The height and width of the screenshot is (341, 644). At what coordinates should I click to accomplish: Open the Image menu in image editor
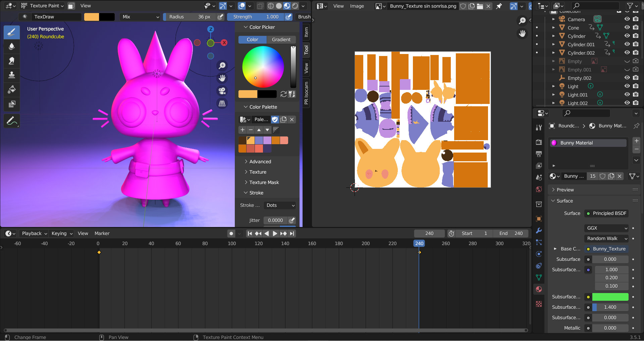(x=357, y=6)
